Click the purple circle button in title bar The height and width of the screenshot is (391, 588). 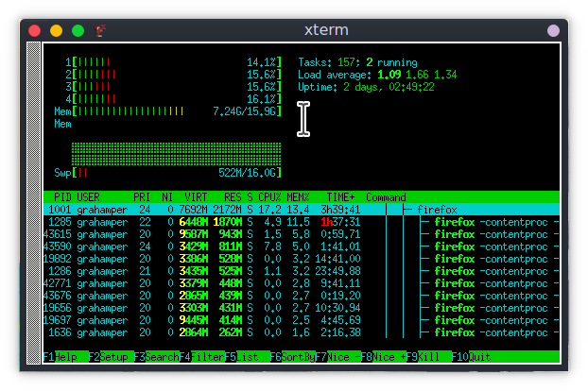[x=553, y=30]
